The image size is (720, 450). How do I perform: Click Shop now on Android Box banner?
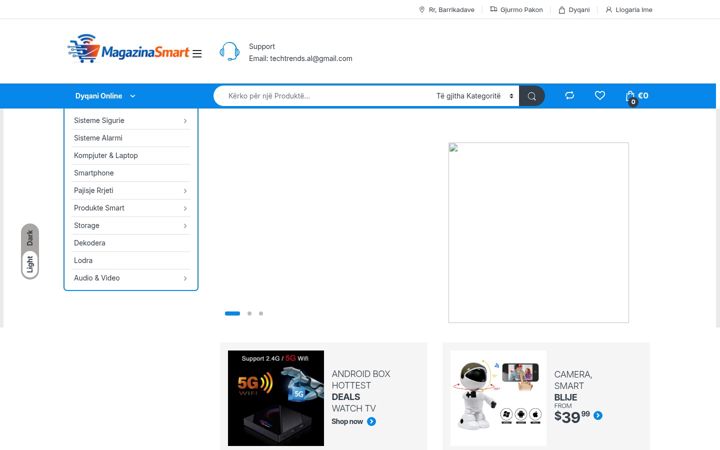point(347,422)
